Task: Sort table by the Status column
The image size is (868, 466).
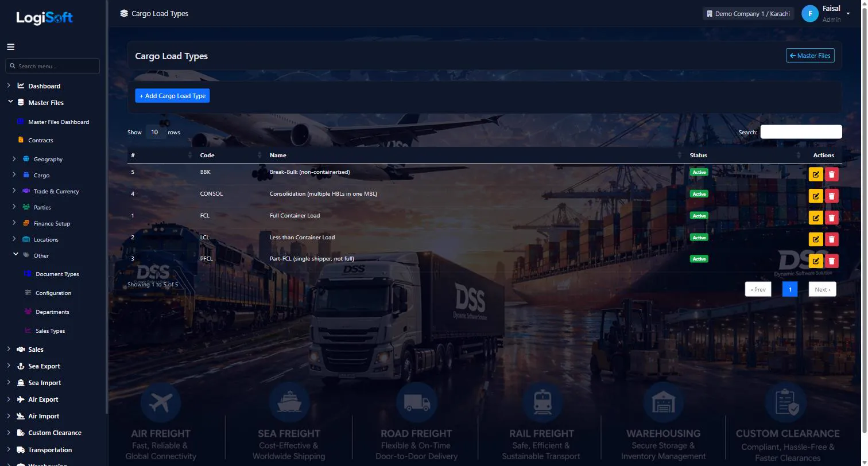Action: 745,156
